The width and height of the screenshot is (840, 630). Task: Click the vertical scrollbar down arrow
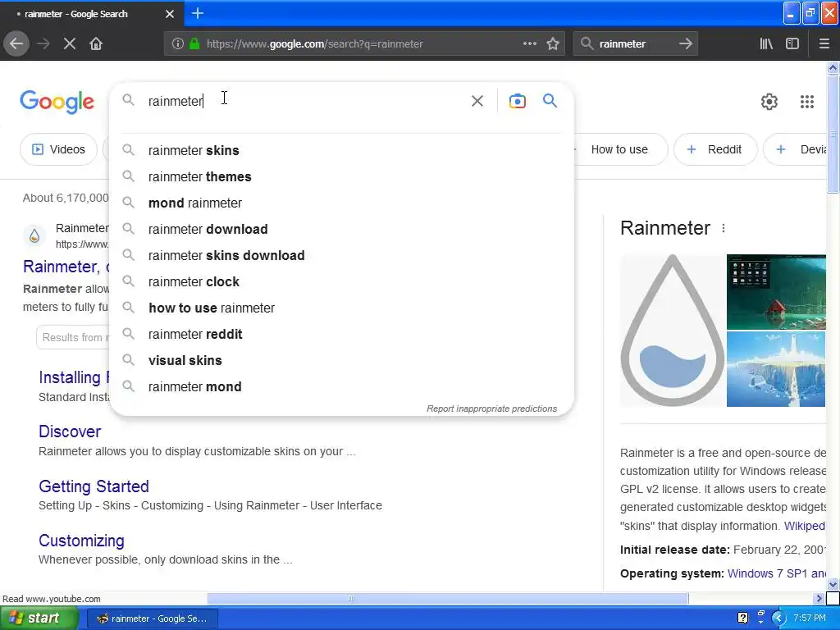pyautogui.click(x=833, y=584)
